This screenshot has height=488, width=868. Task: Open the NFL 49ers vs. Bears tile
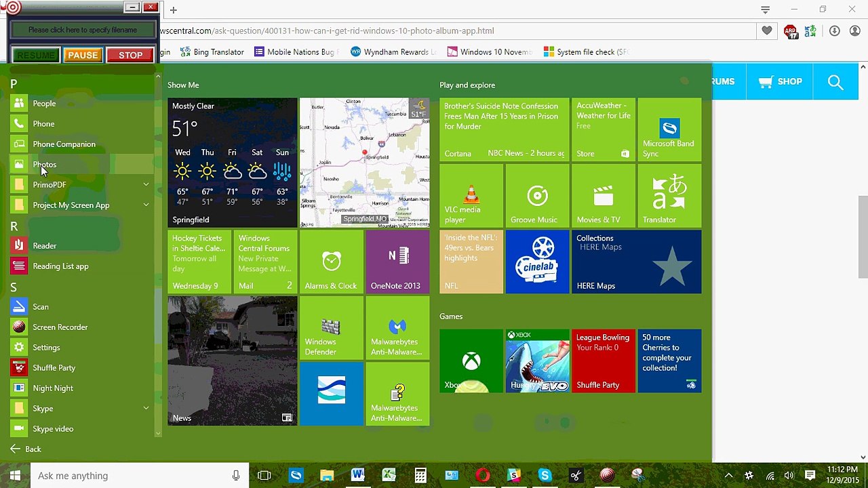click(471, 262)
